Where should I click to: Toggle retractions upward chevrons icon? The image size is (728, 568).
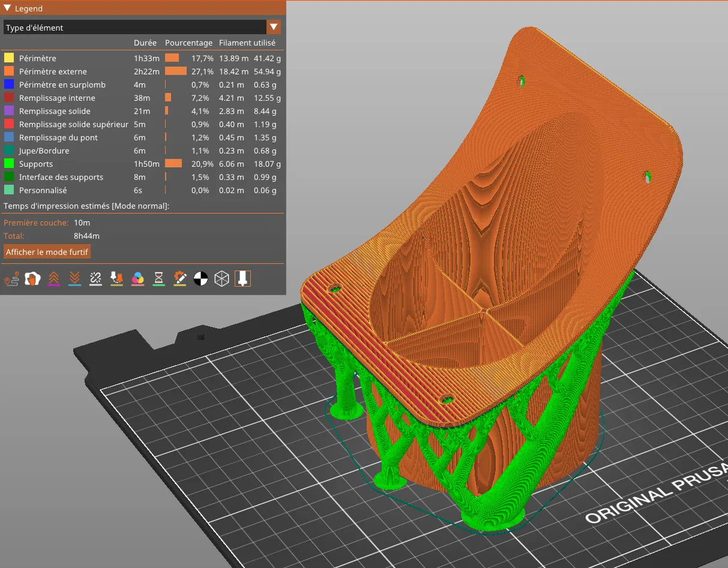[53, 279]
